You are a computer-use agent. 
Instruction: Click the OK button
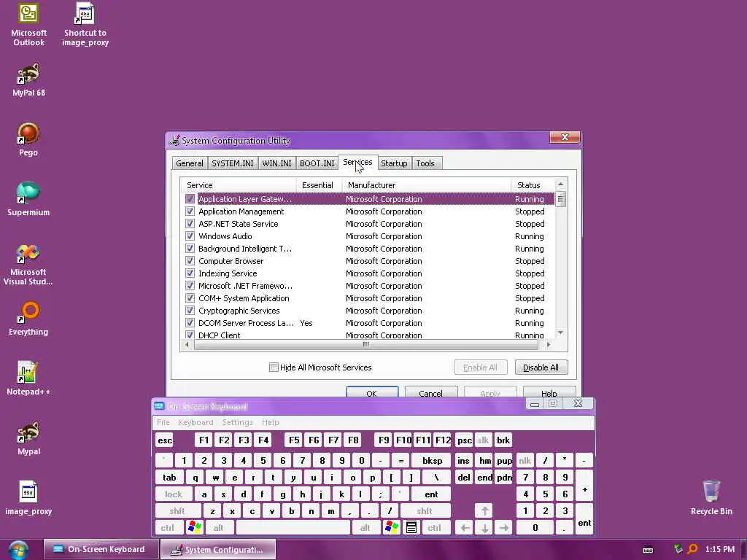[x=371, y=393]
